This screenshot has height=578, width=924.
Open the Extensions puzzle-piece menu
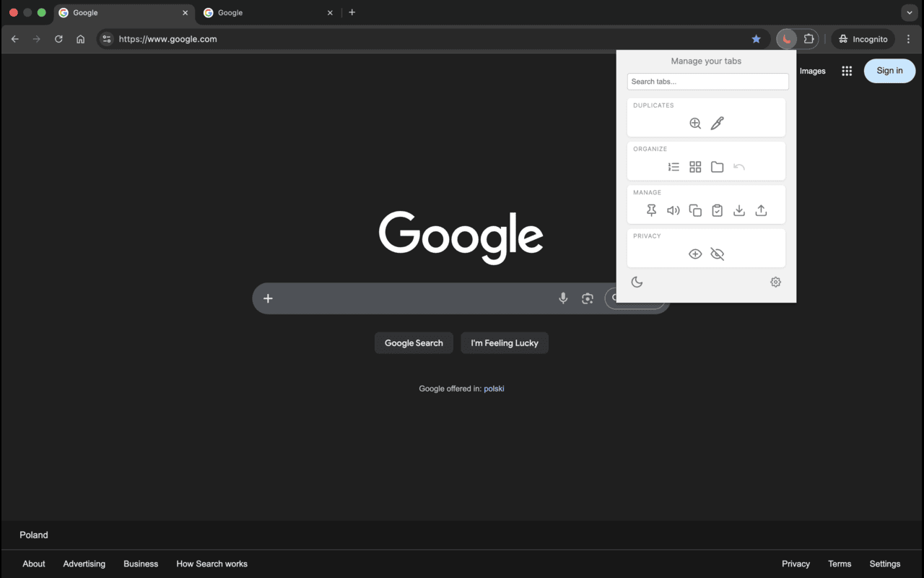[x=809, y=39]
